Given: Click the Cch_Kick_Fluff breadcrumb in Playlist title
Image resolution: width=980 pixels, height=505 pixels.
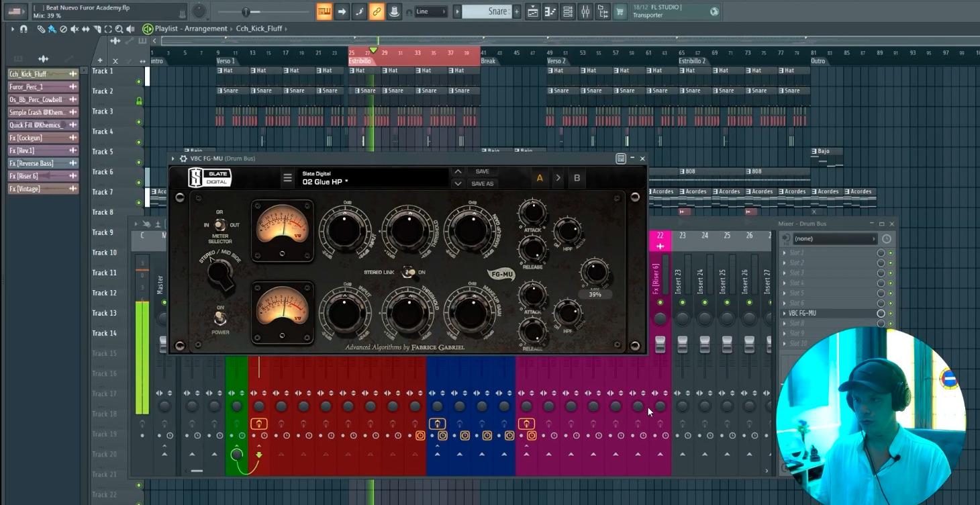Looking at the screenshot, I should [x=259, y=29].
